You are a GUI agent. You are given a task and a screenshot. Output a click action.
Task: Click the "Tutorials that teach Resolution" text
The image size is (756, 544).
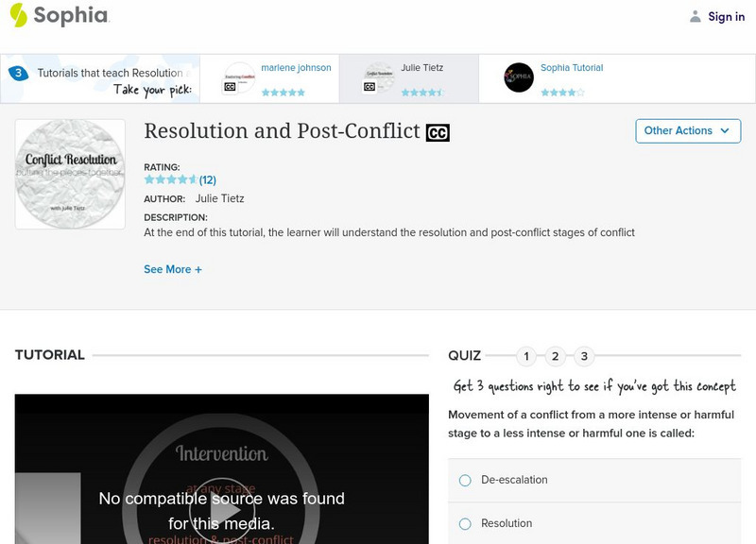pos(110,73)
